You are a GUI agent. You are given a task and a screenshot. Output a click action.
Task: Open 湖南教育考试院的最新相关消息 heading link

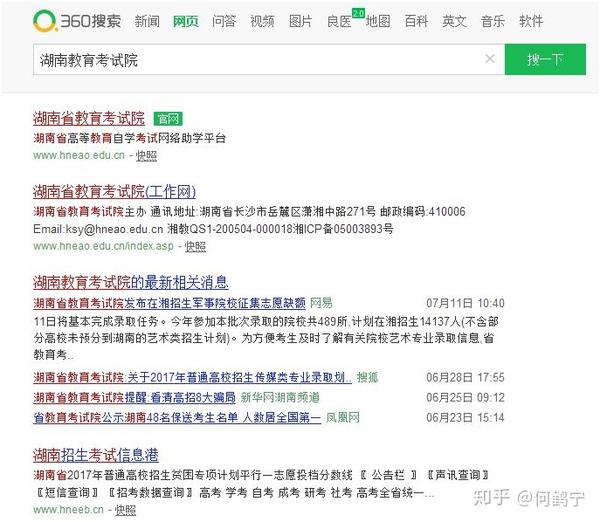coord(131,282)
